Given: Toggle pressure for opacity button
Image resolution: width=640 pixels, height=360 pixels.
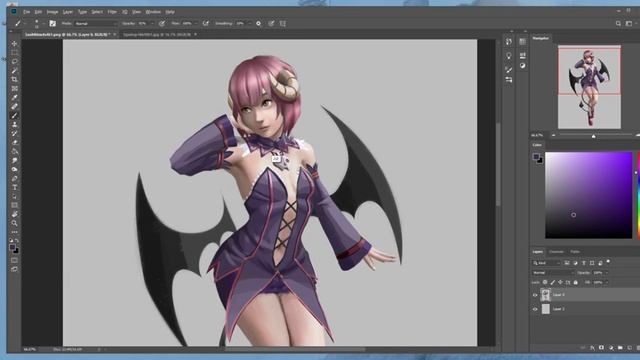Looking at the screenshot, I should tap(162, 24).
